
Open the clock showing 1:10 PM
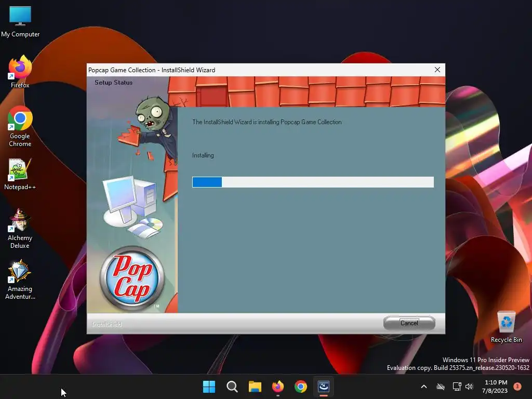(x=496, y=387)
